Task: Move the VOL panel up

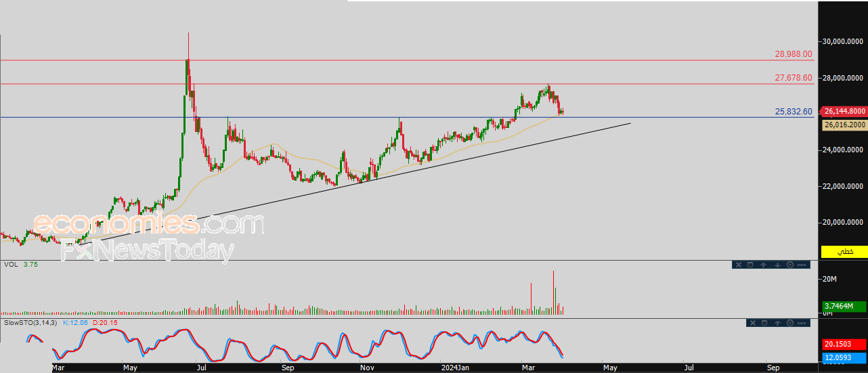Action: click(x=764, y=265)
